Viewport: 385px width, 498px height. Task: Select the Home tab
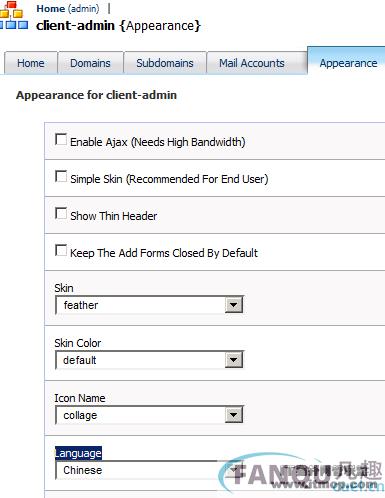[x=31, y=63]
